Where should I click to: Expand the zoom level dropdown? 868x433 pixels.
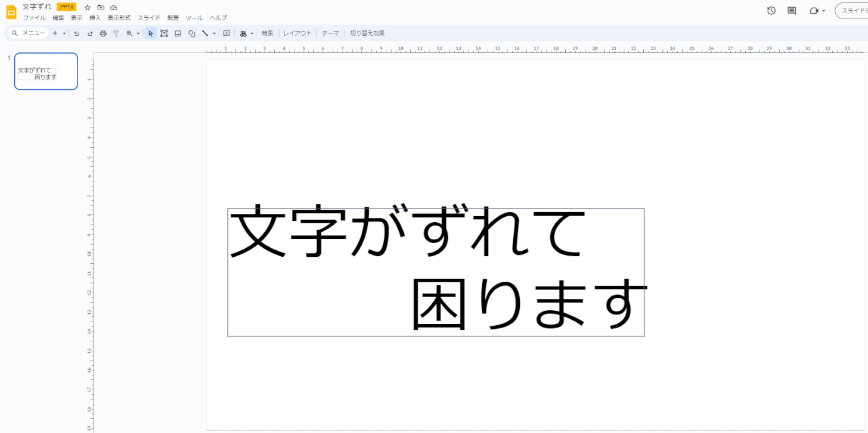[x=138, y=33]
